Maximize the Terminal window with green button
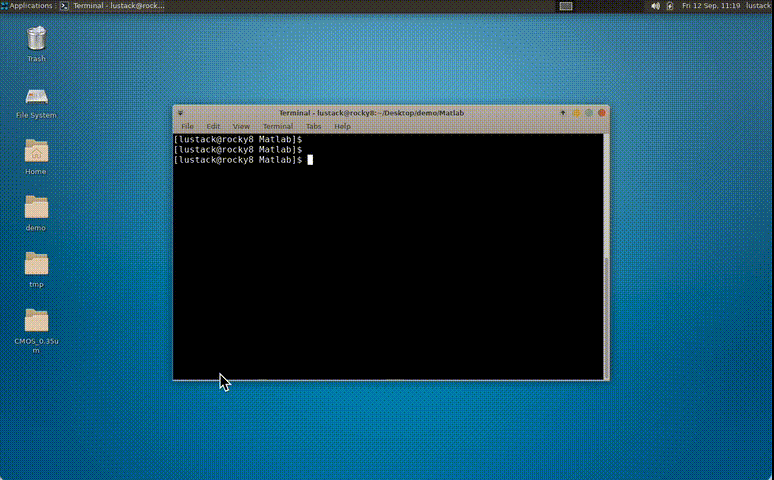 point(589,113)
